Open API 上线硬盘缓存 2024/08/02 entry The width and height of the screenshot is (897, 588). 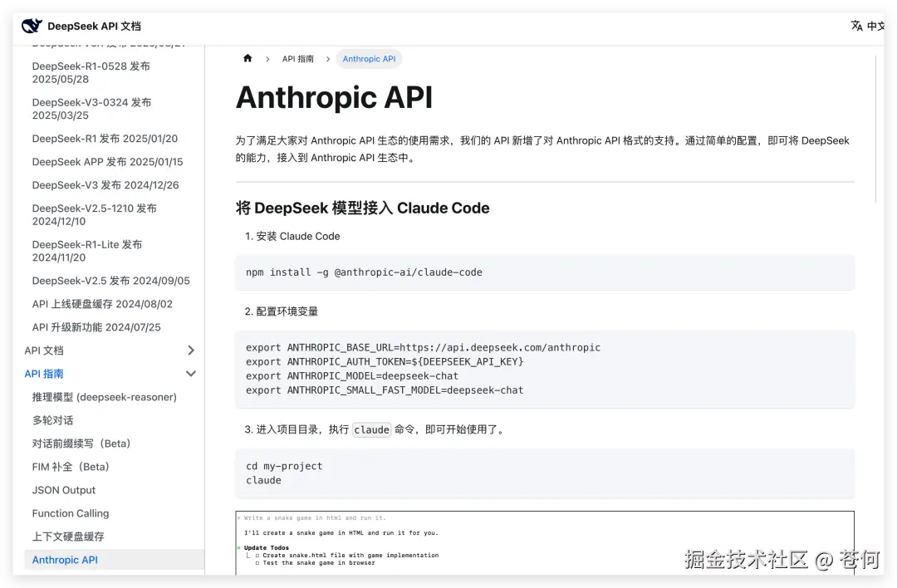[x=102, y=304]
